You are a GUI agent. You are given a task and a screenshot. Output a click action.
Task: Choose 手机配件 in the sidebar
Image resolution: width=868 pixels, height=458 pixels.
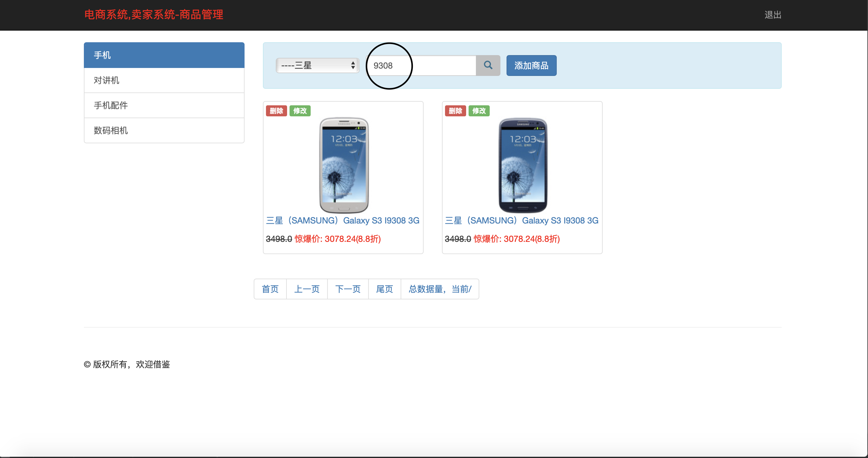coord(164,105)
